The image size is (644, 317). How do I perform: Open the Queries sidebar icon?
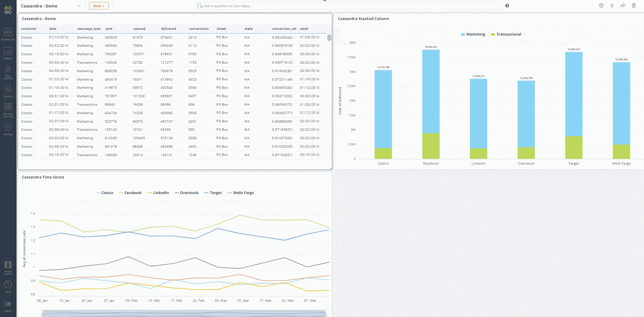[8, 90]
